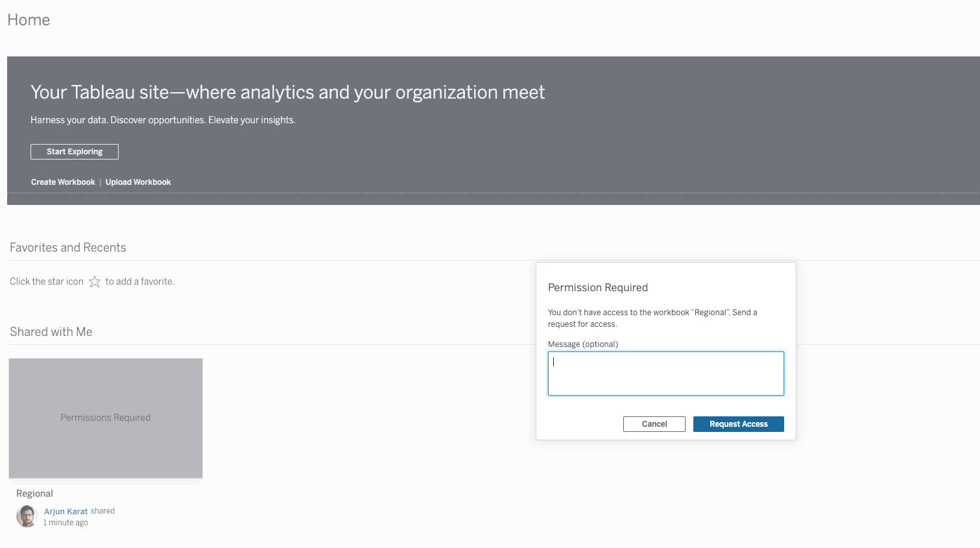Select the Favorites and Recents heading
This screenshot has width=980, height=548.
68,248
